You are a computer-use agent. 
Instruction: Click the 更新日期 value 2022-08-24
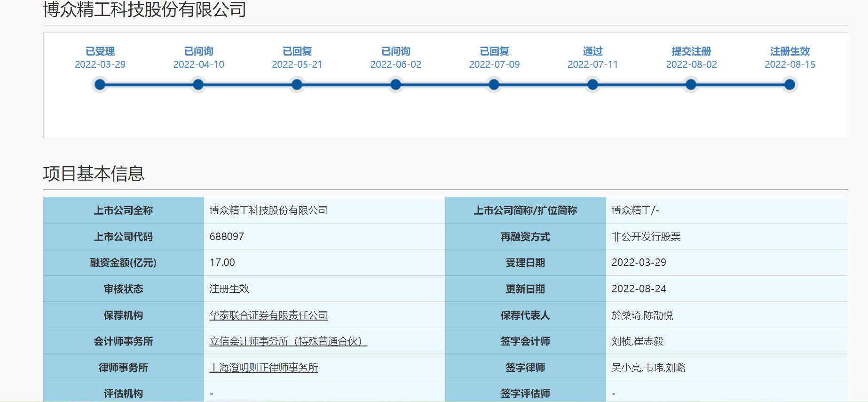pyautogui.click(x=639, y=289)
